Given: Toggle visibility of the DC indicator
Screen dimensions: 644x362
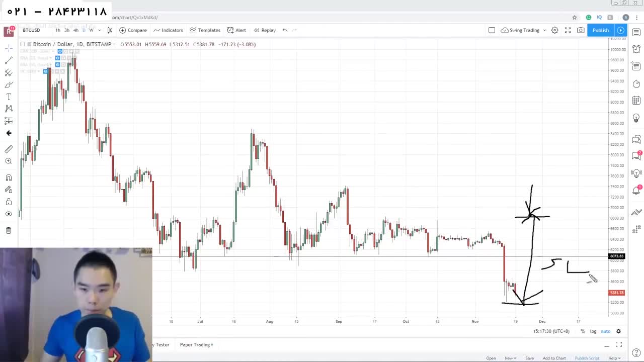Looking at the screenshot, I should coord(46,71).
